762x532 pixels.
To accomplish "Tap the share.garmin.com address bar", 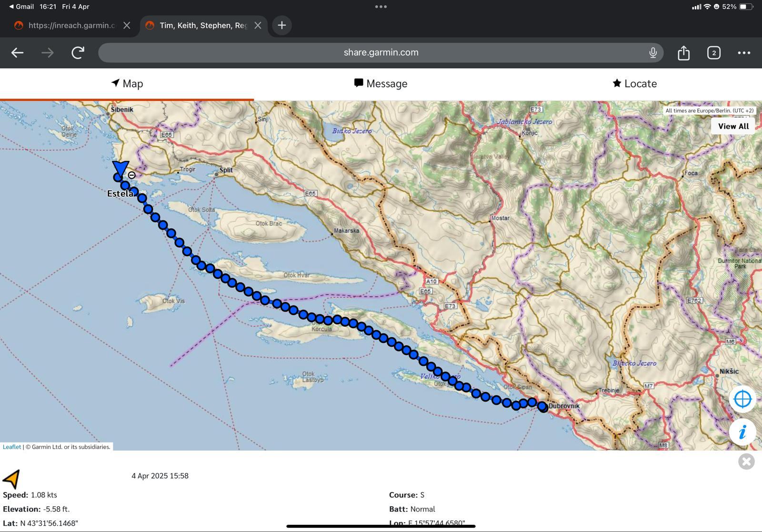I will (x=381, y=53).
